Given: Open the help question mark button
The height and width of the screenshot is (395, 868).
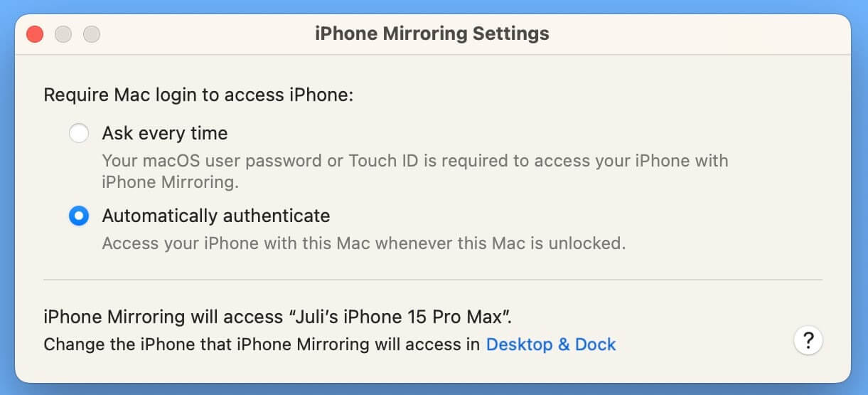Looking at the screenshot, I should click(808, 340).
